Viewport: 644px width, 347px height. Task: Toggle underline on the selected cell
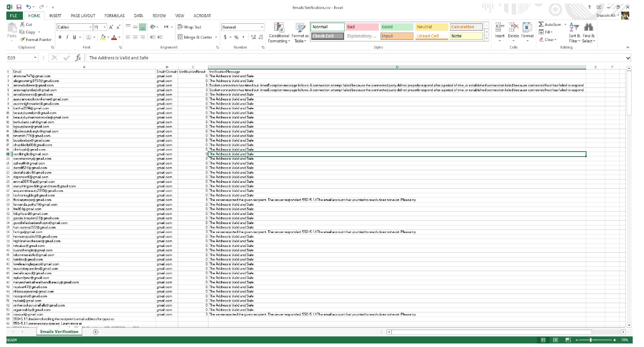(74, 37)
